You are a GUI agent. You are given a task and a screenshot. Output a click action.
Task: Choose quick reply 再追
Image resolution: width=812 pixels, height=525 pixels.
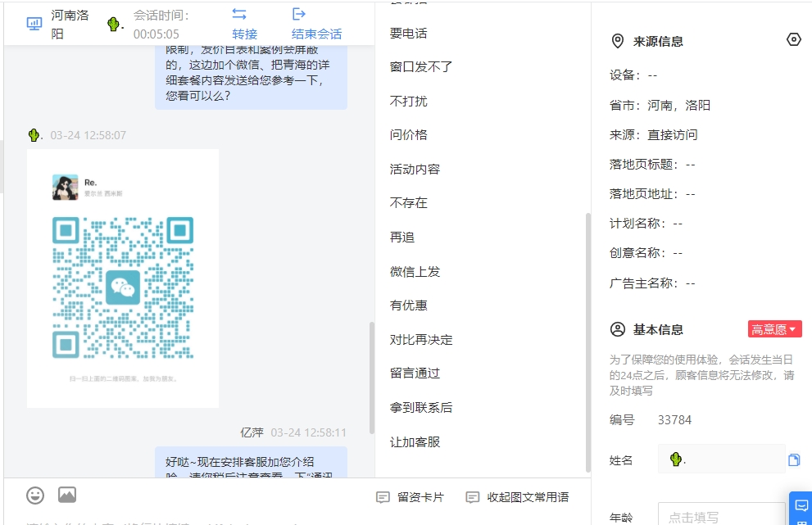point(402,238)
